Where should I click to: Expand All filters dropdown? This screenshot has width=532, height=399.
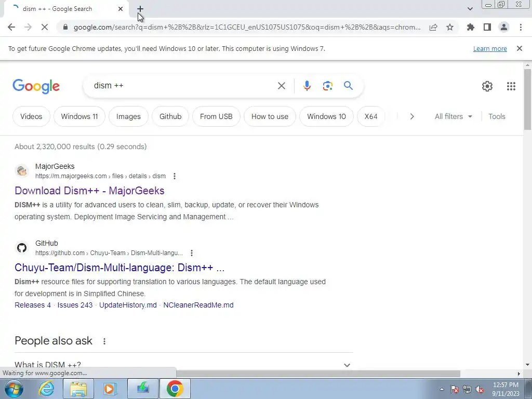pos(453,116)
